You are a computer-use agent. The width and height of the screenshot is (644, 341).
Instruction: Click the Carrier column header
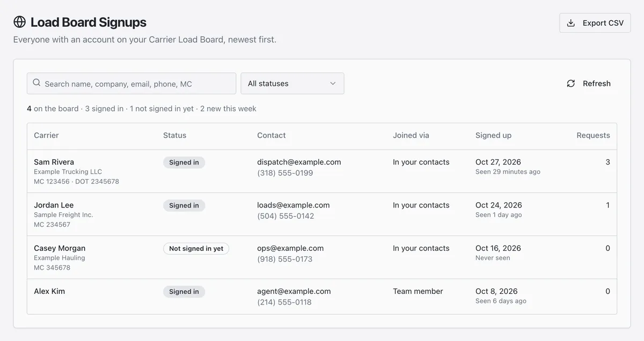(x=46, y=136)
